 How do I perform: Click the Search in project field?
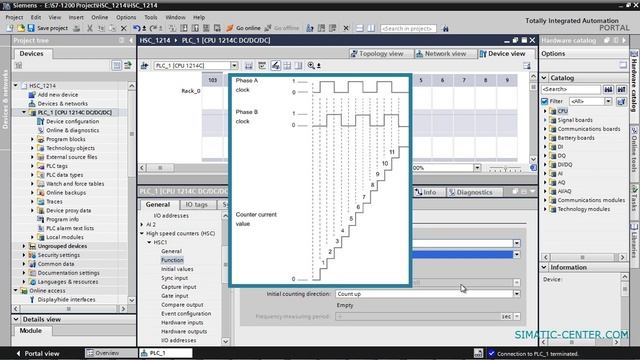[408, 28]
